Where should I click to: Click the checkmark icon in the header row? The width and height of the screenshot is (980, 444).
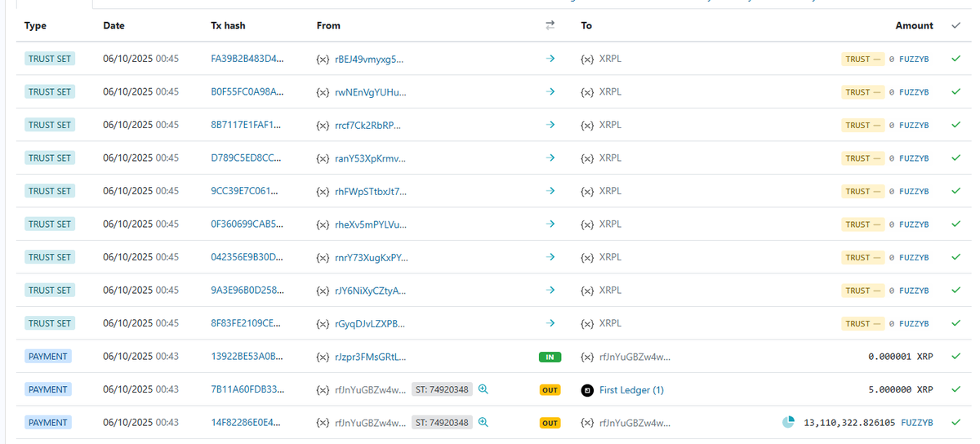pos(955,25)
